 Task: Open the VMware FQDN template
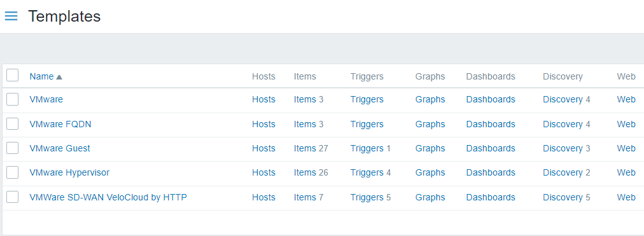click(60, 124)
